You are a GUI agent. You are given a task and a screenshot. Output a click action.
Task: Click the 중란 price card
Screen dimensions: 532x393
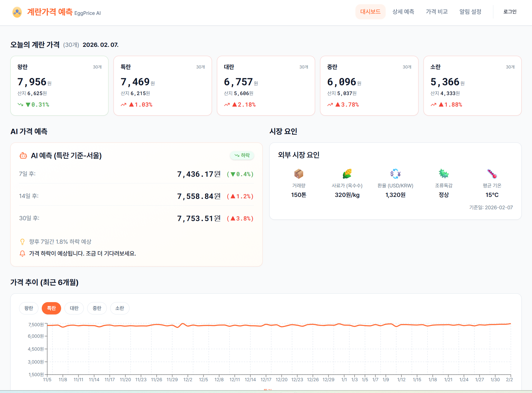coord(369,86)
